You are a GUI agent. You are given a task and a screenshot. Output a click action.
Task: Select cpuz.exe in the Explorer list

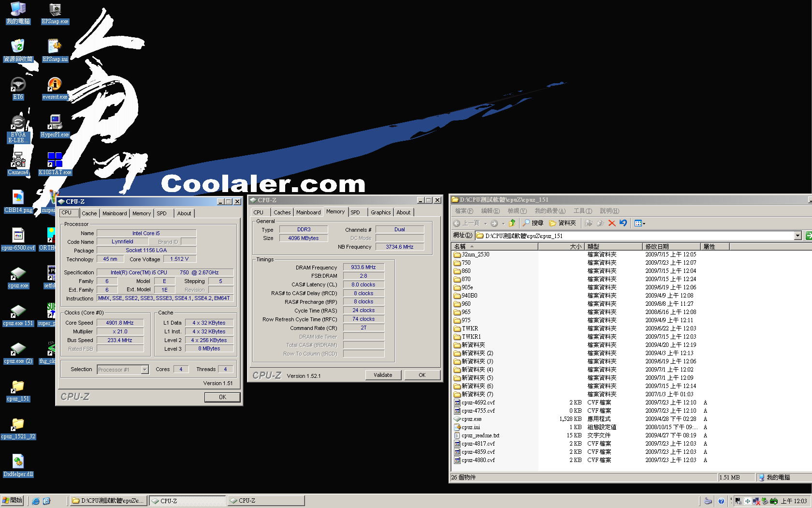coord(467,419)
